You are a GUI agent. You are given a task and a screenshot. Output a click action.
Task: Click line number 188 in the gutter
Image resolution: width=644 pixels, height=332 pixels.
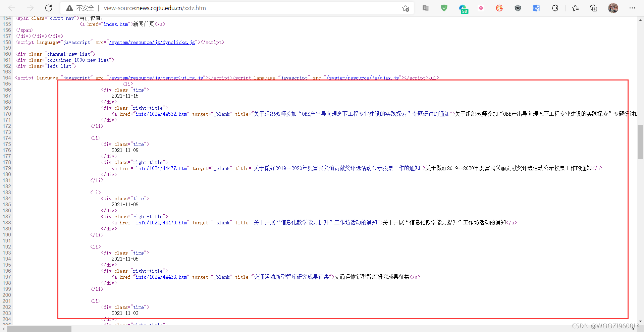(x=7, y=223)
